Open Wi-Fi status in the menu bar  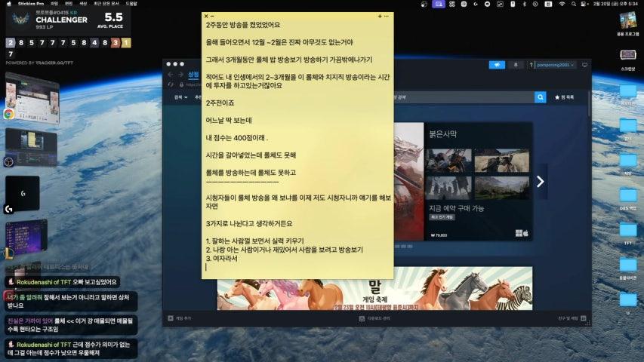point(562,5)
